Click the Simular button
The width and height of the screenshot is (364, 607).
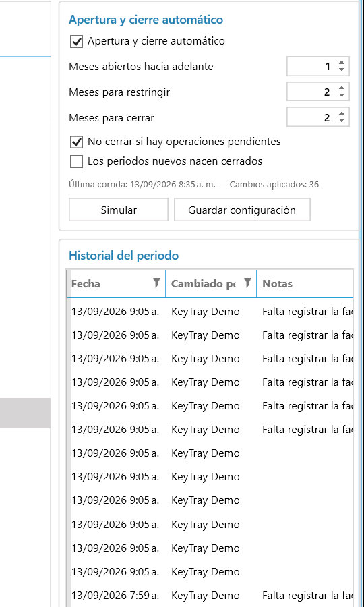(x=119, y=210)
